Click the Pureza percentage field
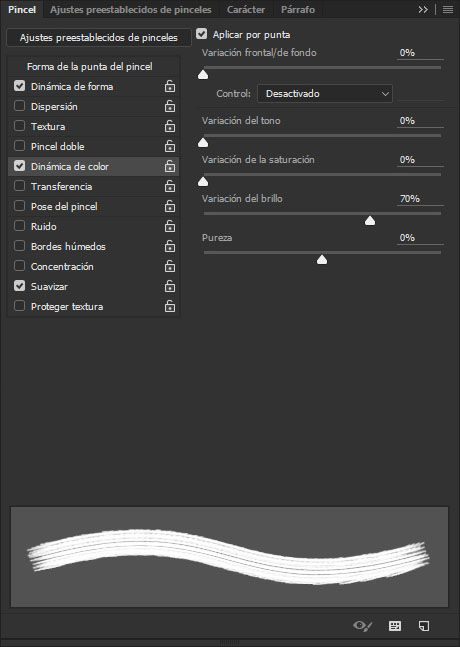Image resolution: width=460 pixels, height=647 pixels. (420, 238)
